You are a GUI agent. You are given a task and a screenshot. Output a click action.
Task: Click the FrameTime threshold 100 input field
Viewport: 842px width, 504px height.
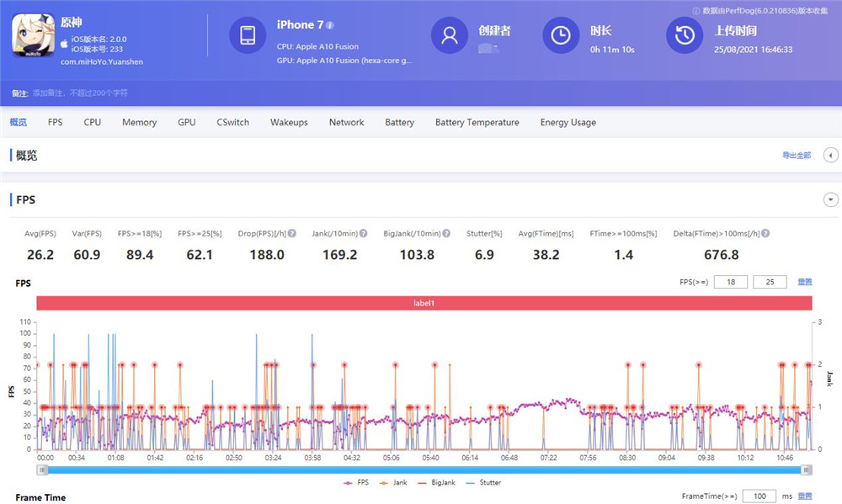point(759,496)
